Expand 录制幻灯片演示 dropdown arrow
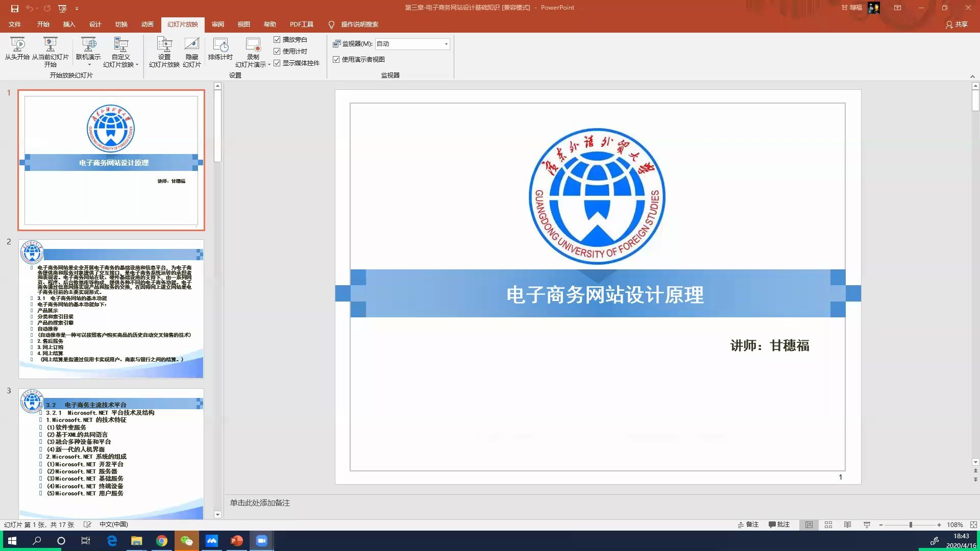Image resolution: width=980 pixels, height=551 pixels. coord(269,65)
